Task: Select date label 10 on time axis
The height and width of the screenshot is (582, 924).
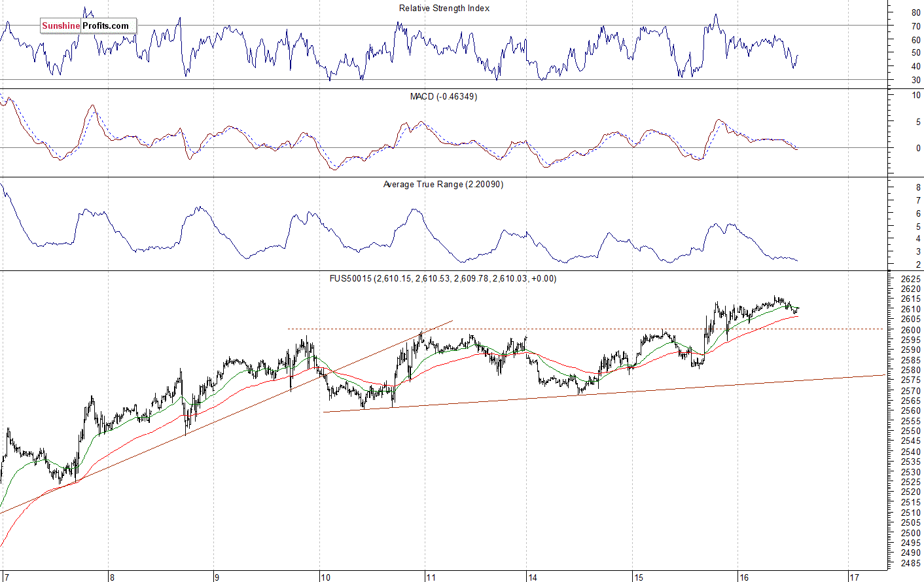Action: (325, 577)
